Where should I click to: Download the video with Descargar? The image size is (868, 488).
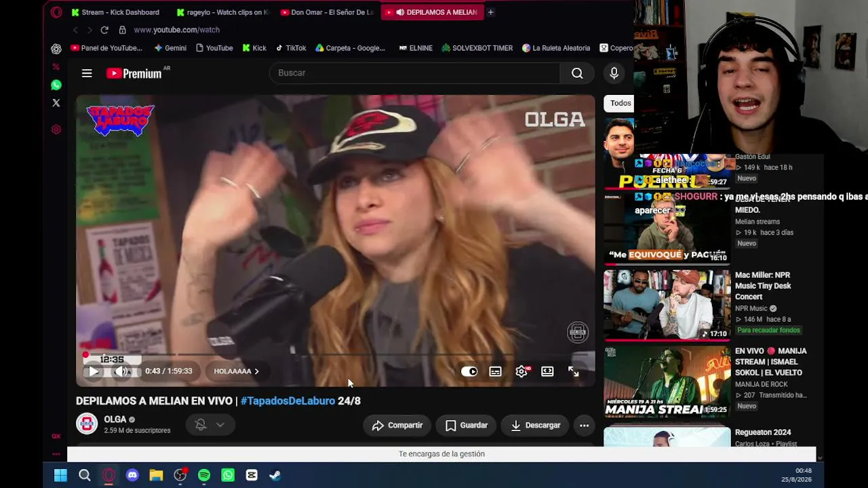536,425
